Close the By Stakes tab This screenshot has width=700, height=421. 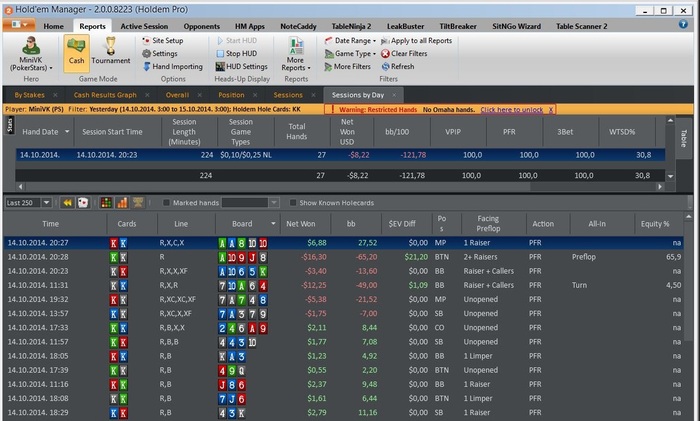coord(55,95)
